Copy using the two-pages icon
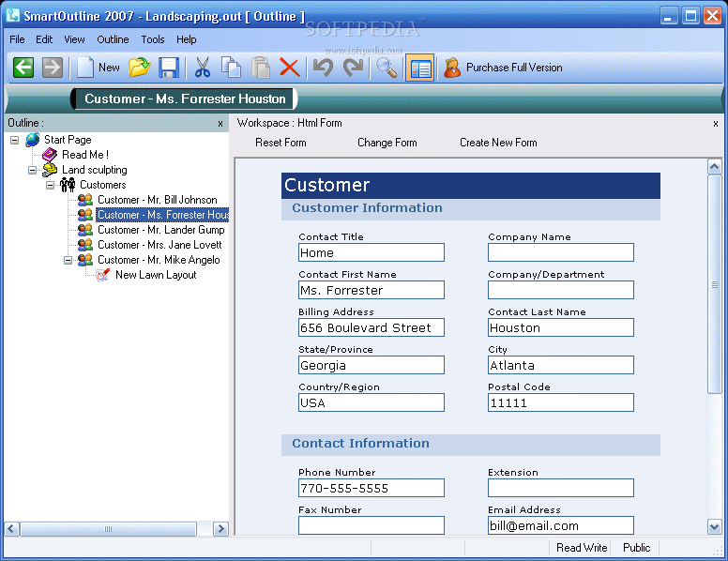Image resolution: width=728 pixels, height=561 pixels. (x=231, y=68)
